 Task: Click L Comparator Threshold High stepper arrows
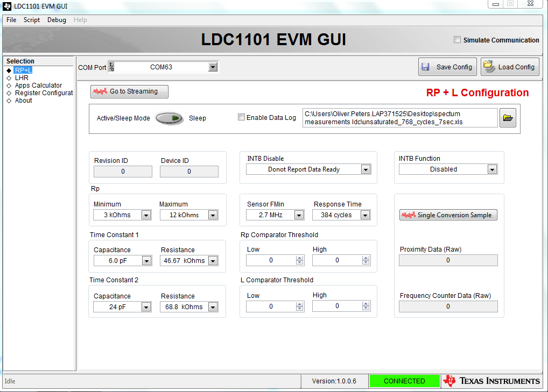366,306
